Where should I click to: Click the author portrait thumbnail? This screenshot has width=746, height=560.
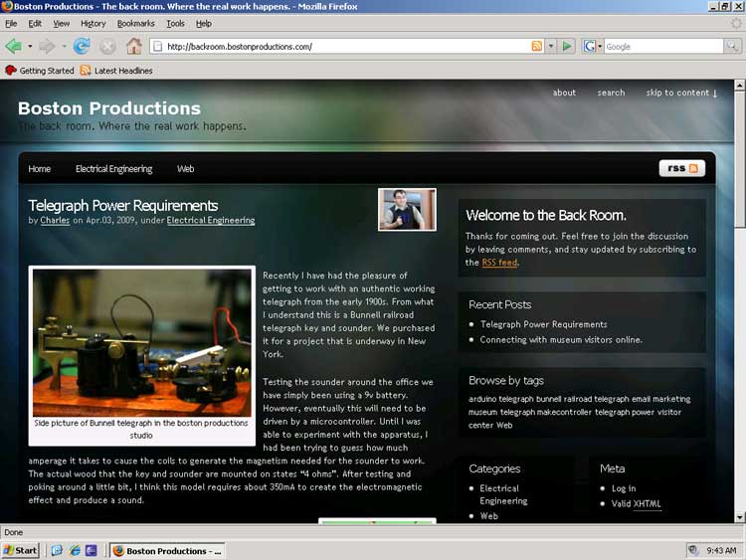click(407, 209)
